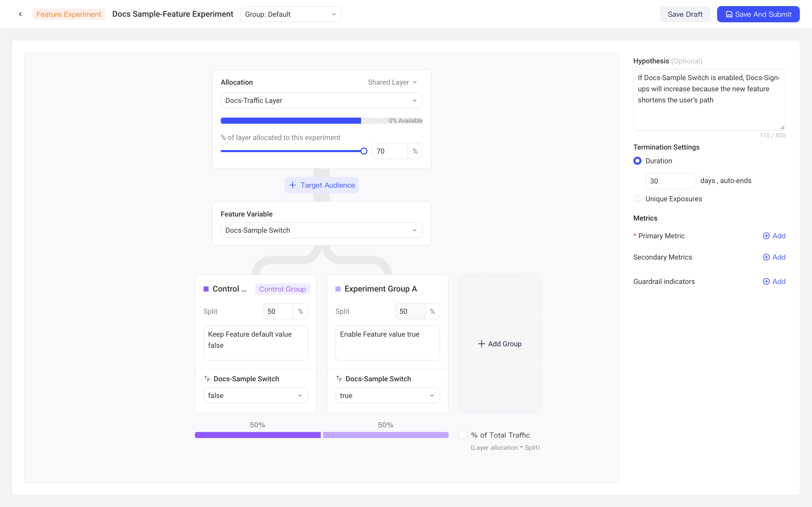812x507 pixels.
Task: Click the plus icon in Add Group
Action: pos(482,344)
